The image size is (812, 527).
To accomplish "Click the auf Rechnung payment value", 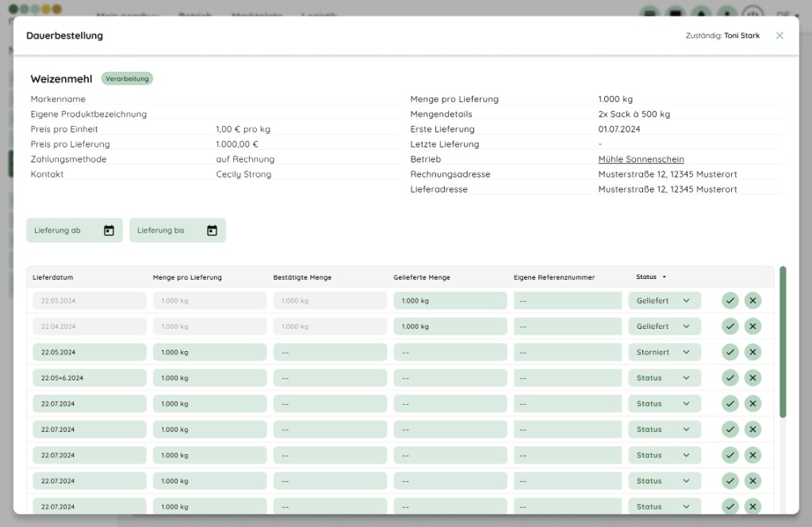I will point(245,159).
